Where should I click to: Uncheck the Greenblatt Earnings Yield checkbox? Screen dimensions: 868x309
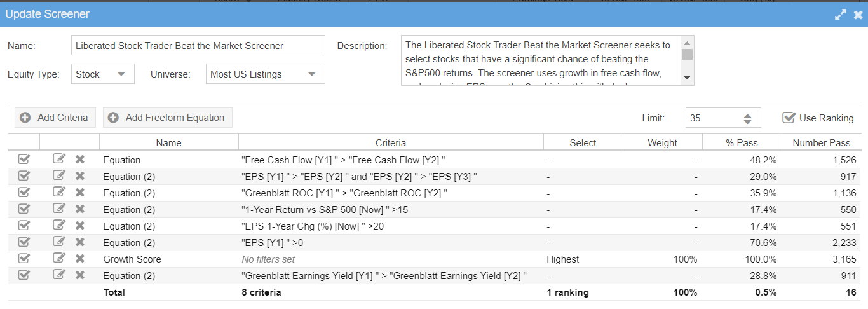(x=24, y=275)
